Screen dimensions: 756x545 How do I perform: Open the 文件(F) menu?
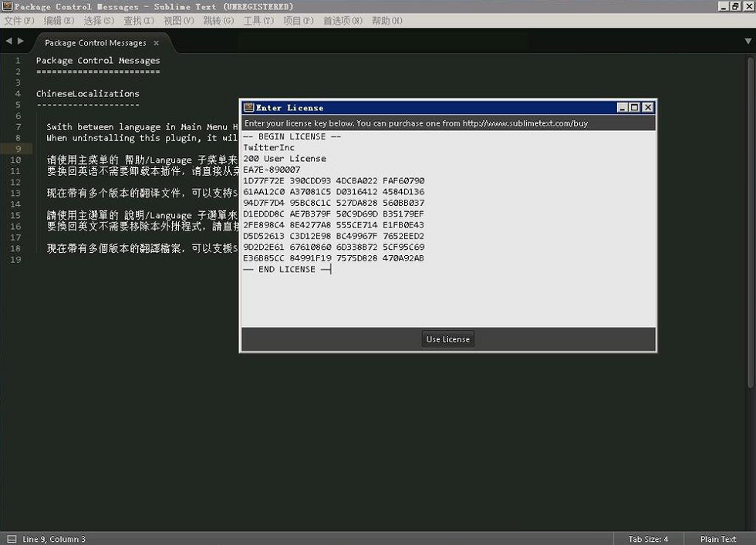pyautogui.click(x=19, y=21)
